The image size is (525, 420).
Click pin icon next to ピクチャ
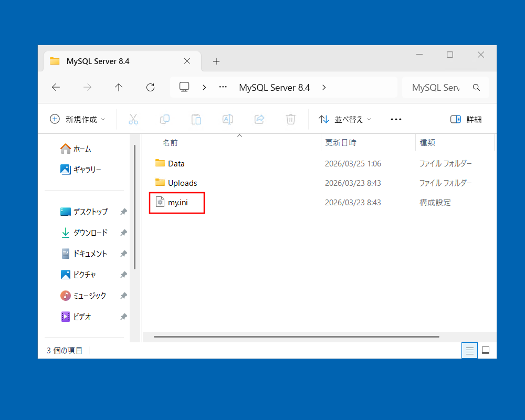(123, 275)
